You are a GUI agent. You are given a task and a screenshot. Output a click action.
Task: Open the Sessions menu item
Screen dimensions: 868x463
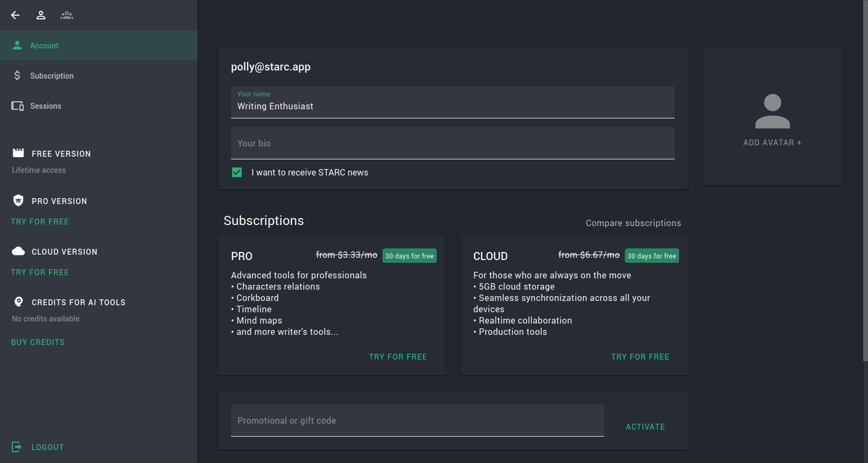pyautogui.click(x=99, y=106)
